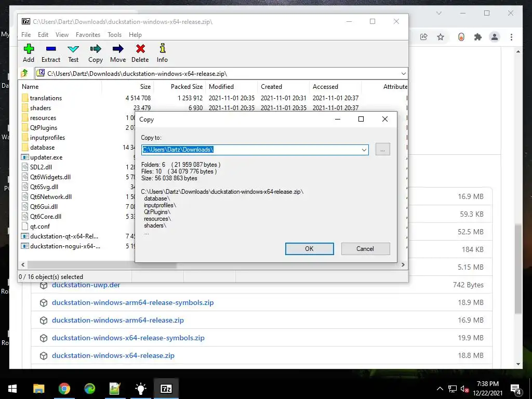Click the browser share icon
Image resolution: width=532 pixels, height=399 pixels.
pos(424,37)
